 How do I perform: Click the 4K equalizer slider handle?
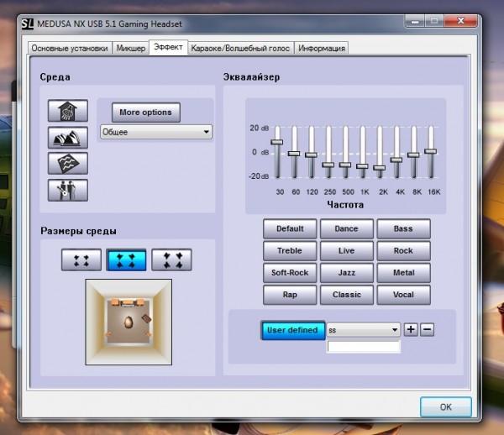coord(396,160)
